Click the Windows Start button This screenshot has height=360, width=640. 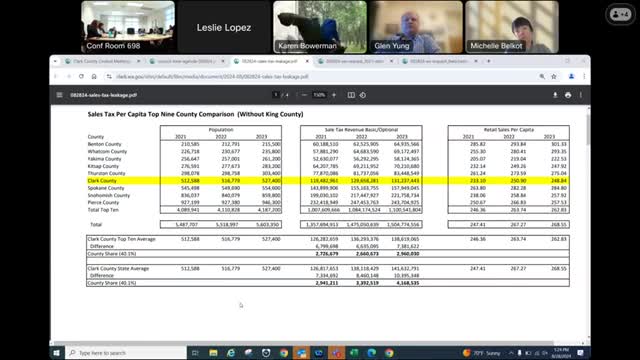pos(56,353)
